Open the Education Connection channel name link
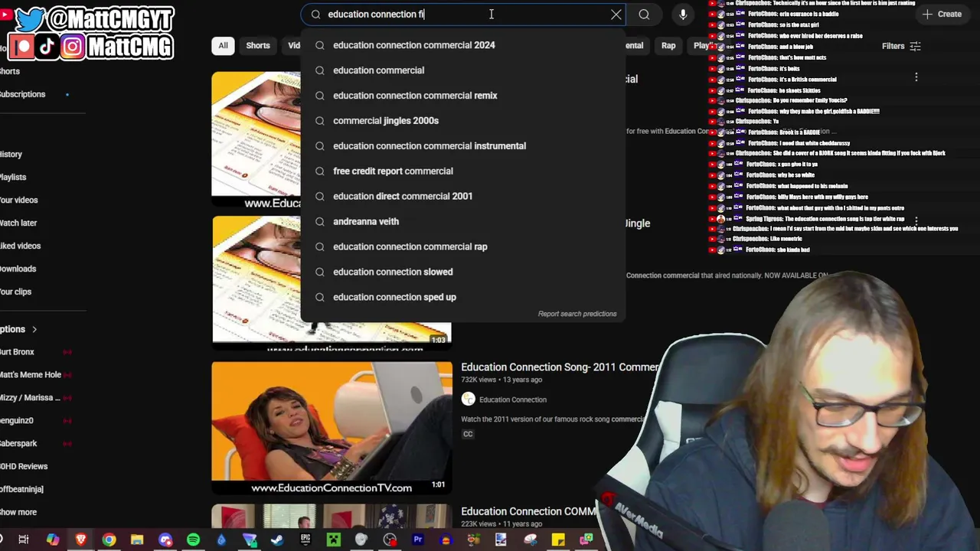 coord(513,399)
